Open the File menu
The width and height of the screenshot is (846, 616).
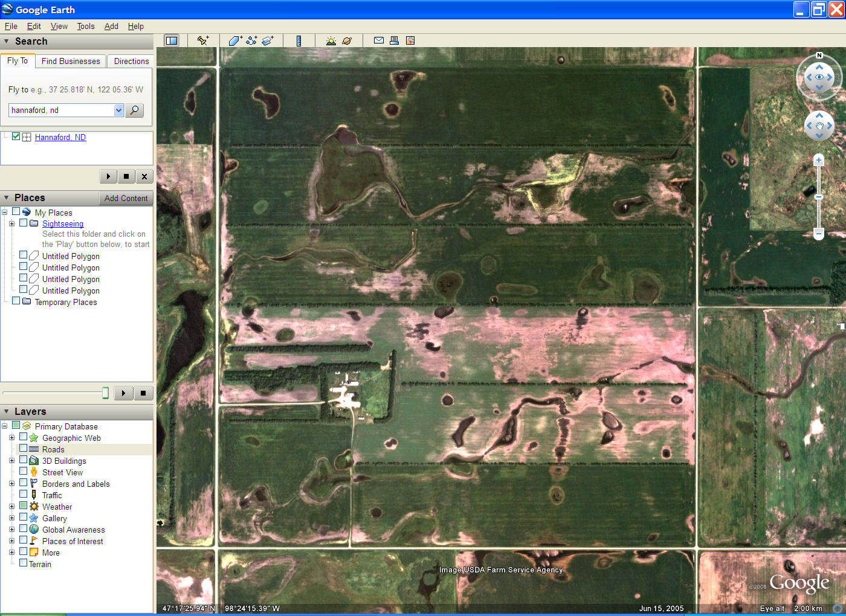[x=11, y=26]
